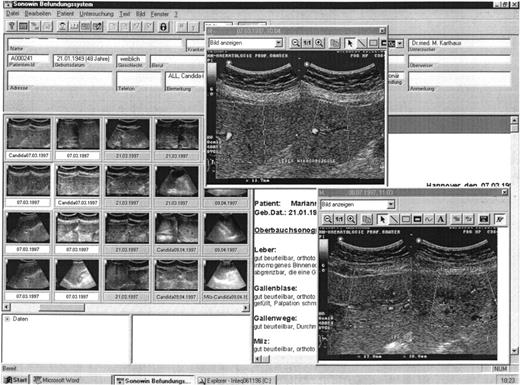This screenshot has width=520, height=385.
Task: Click the Geburtsdatum field 21.01.1949
Action: click(82, 59)
